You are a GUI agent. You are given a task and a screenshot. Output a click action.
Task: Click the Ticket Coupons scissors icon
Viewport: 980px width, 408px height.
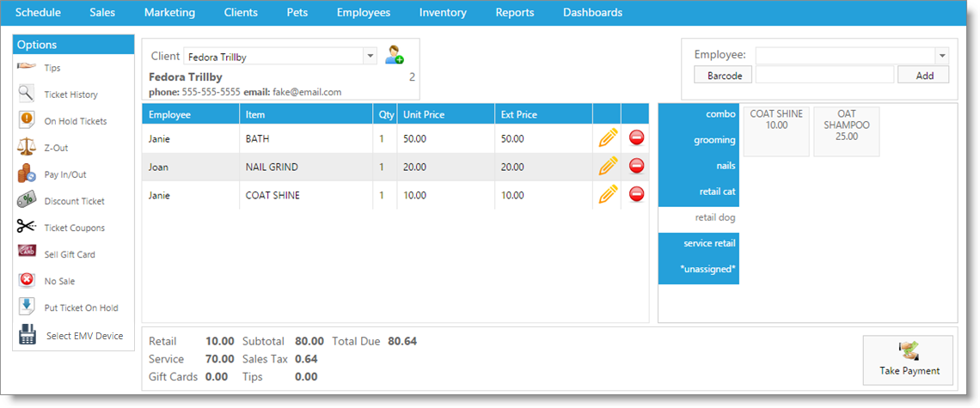point(27,228)
